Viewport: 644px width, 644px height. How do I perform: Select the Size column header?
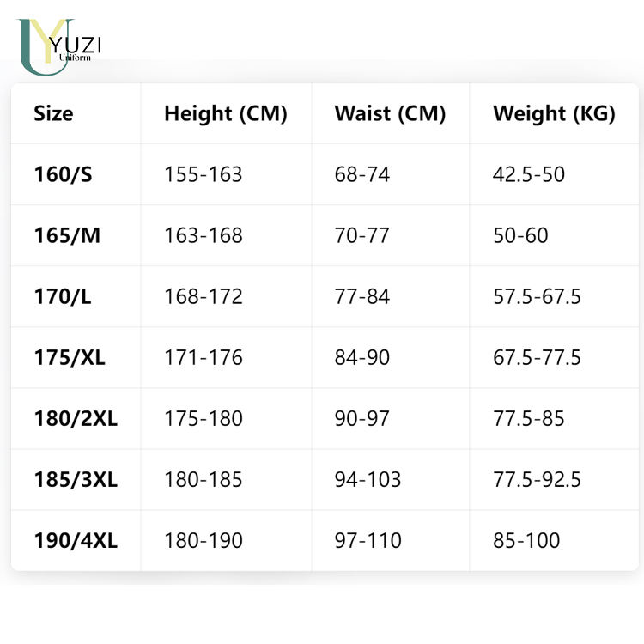[x=53, y=113]
